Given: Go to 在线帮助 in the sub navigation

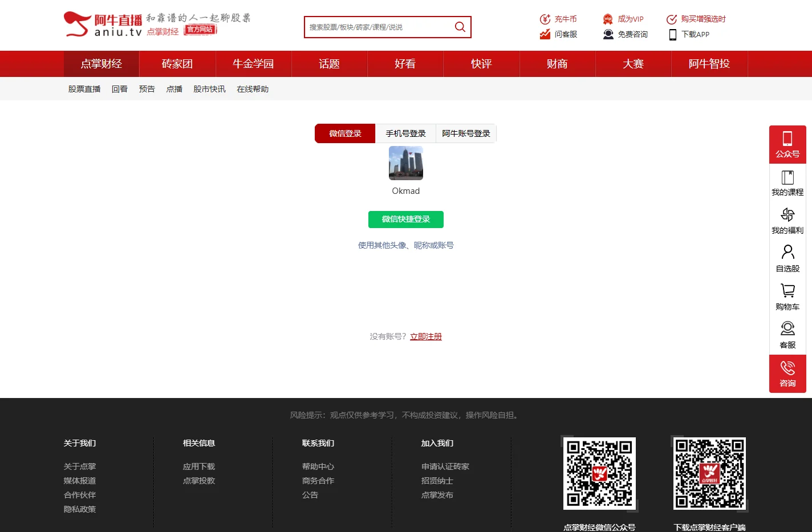Looking at the screenshot, I should pyautogui.click(x=253, y=89).
